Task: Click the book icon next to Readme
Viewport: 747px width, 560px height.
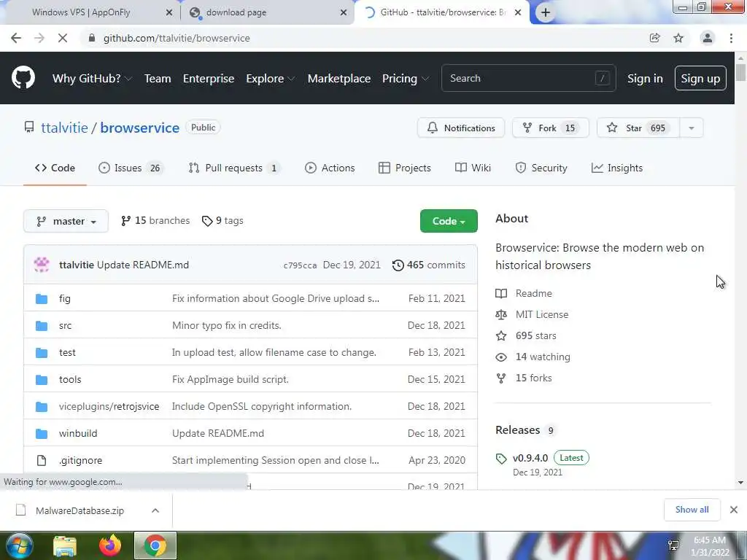Action: 501,293
